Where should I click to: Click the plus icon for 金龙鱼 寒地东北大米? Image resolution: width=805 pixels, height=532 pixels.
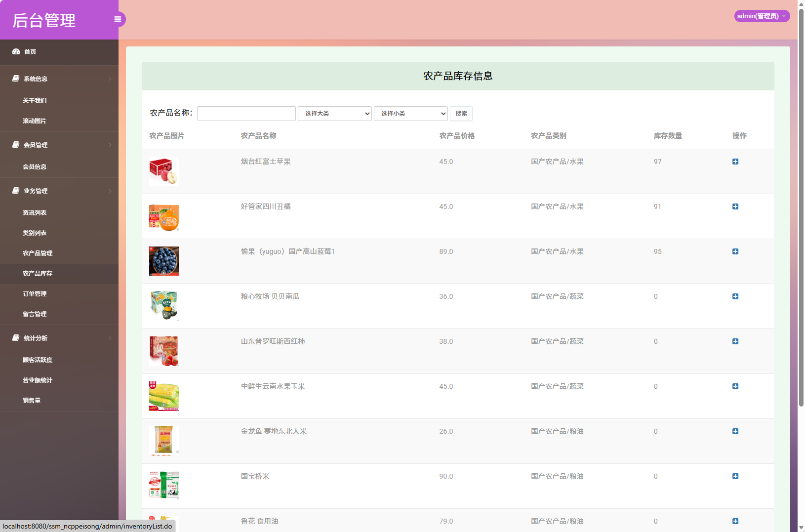point(735,431)
